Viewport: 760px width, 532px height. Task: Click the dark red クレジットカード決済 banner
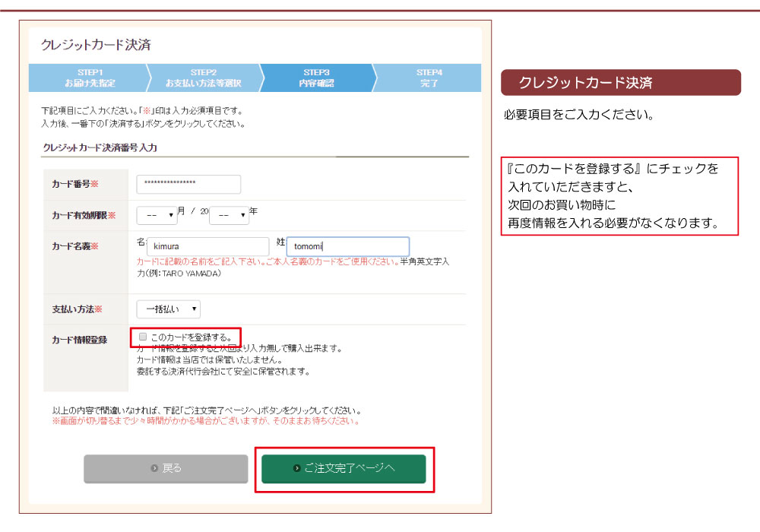click(x=620, y=83)
